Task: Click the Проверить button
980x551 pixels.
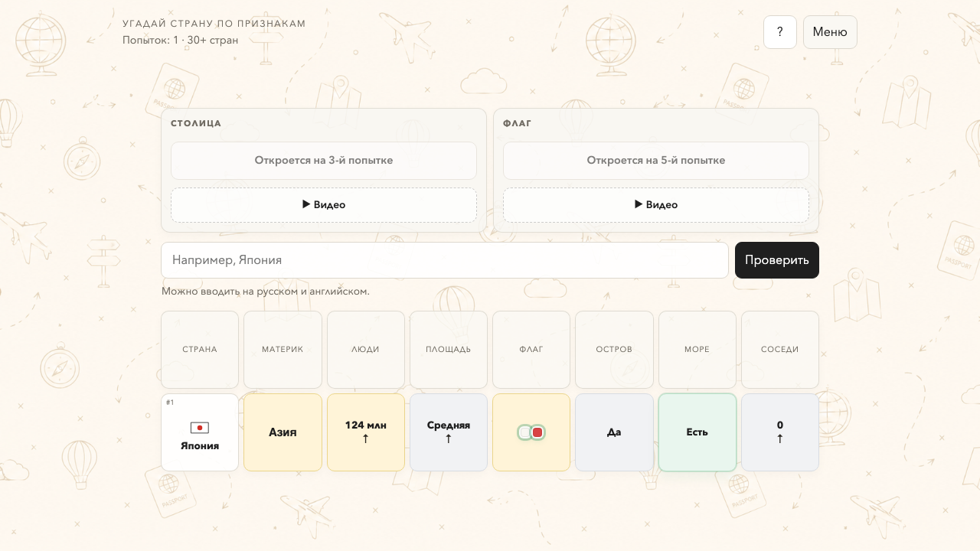Action: click(x=777, y=260)
